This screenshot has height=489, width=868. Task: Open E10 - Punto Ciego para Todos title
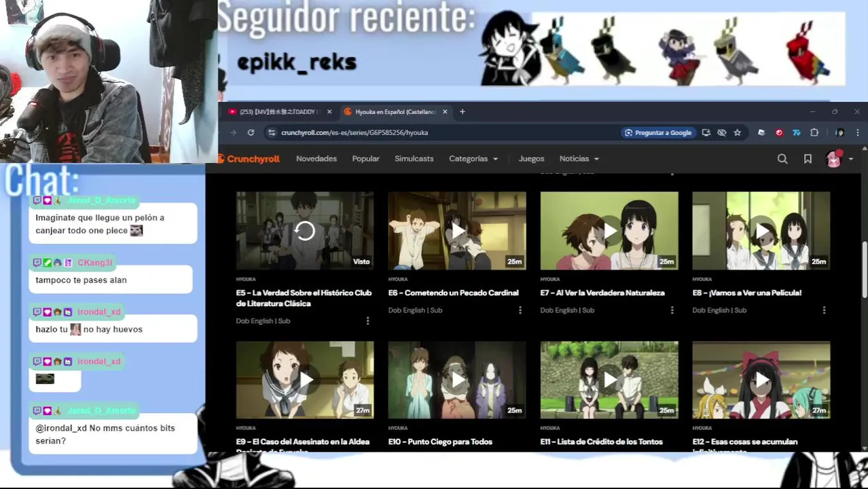[x=440, y=441]
